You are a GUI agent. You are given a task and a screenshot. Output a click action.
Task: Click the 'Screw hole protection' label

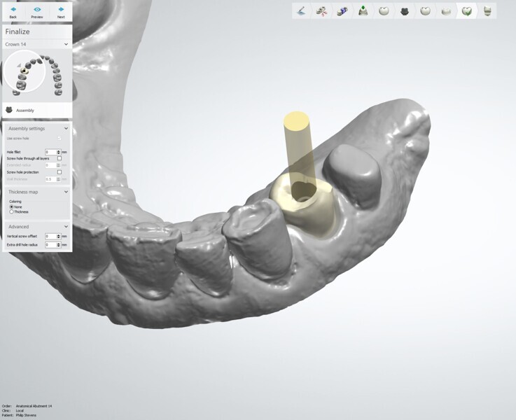22,172
